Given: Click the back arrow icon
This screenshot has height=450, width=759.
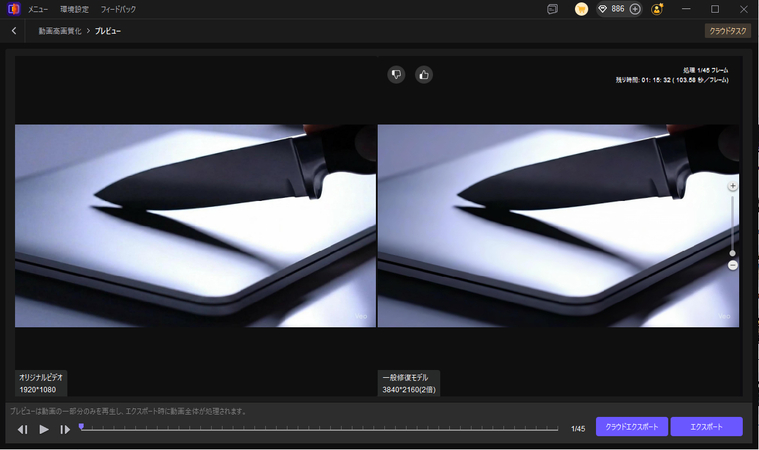Looking at the screenshot, I should tap(14, 31).
